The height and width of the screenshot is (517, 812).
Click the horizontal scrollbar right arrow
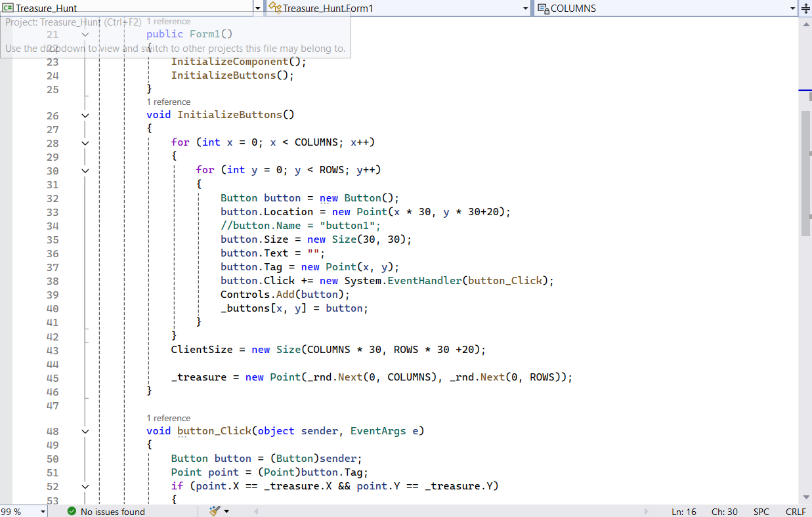pos(647,511)
